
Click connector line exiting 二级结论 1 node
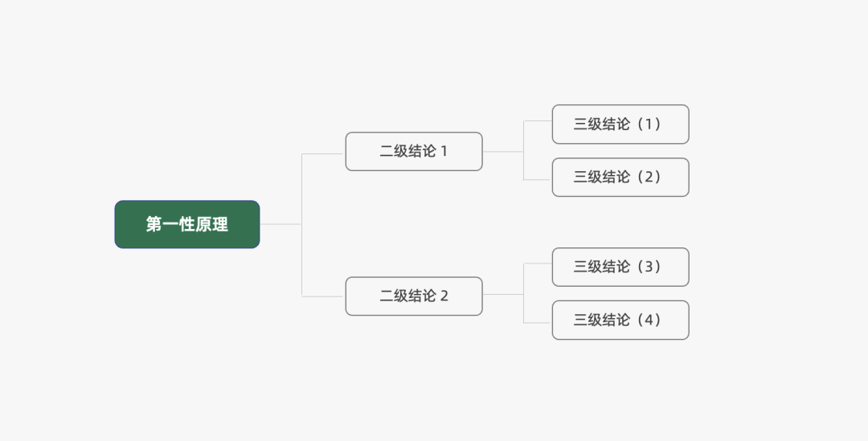[x=502, y=151]
